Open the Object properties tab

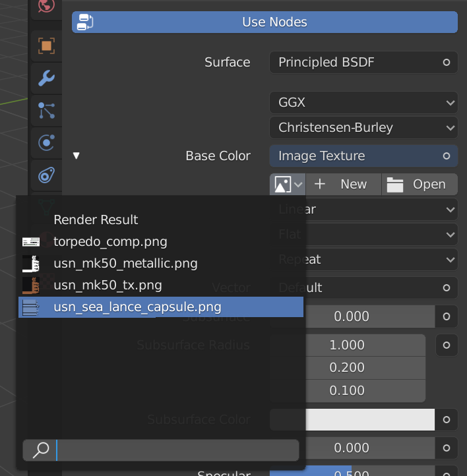[x=46, y=46]
